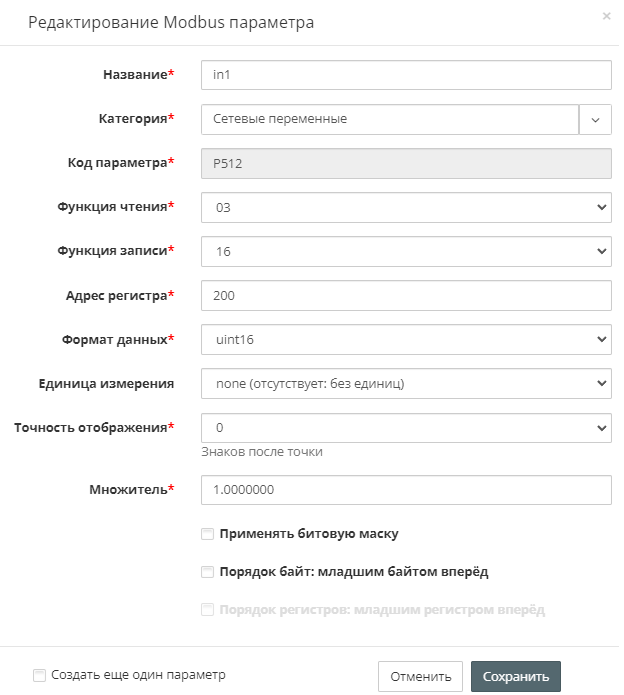Open the Единица измерения dropdown
Image resolution: width=624 pixels, height=695 pixels.
click(405, 383)
